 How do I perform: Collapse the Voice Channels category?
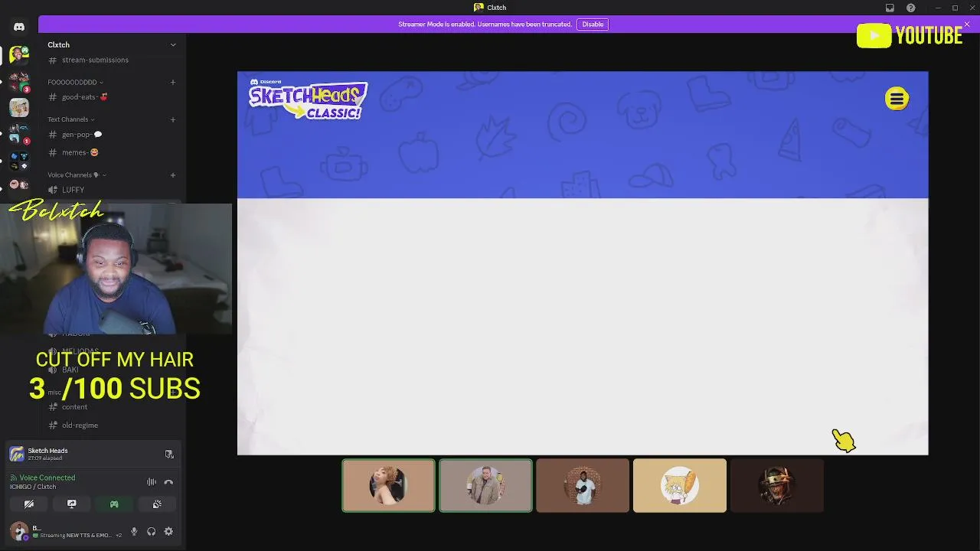(x=77, y=175)
